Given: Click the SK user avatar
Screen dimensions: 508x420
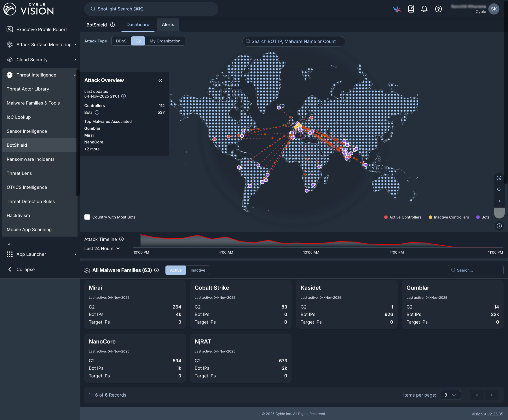Looking at the screenshot, I should (x=494, y=9).
